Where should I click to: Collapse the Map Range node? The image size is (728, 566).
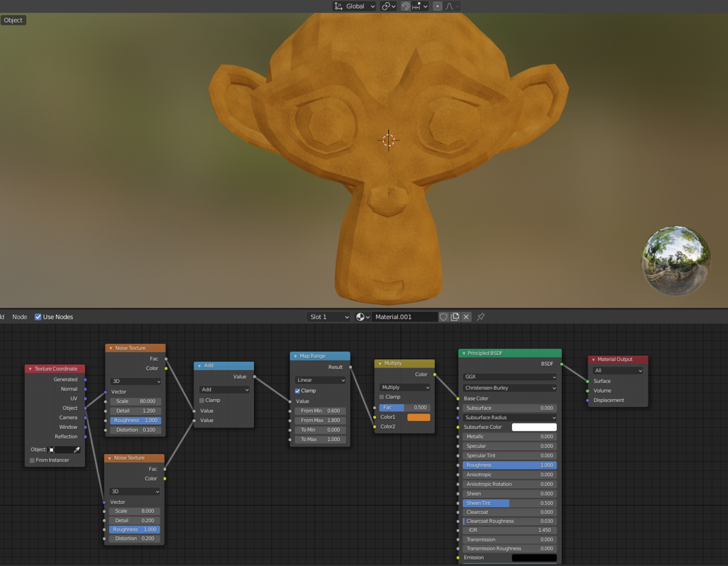(295, 356)
